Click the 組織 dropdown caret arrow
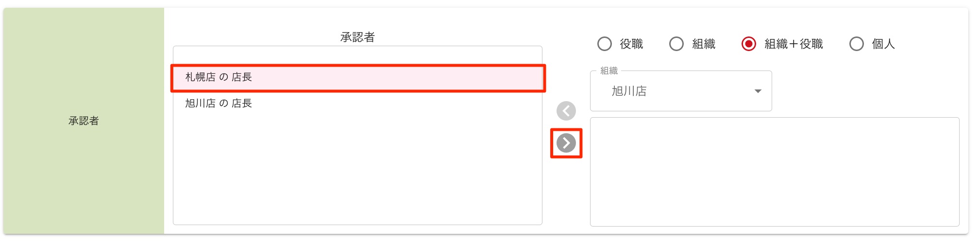 758,91
